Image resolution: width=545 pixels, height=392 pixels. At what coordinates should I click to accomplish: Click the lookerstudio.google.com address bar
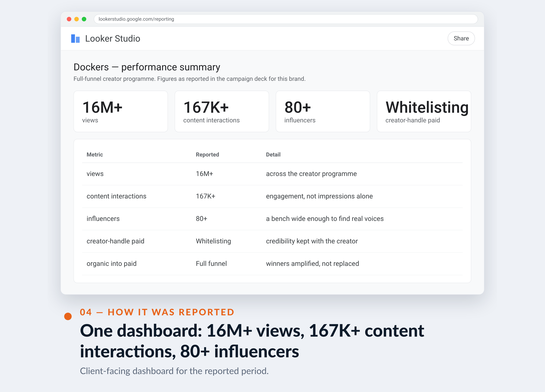pyautogui.click(x=285, y=19)
